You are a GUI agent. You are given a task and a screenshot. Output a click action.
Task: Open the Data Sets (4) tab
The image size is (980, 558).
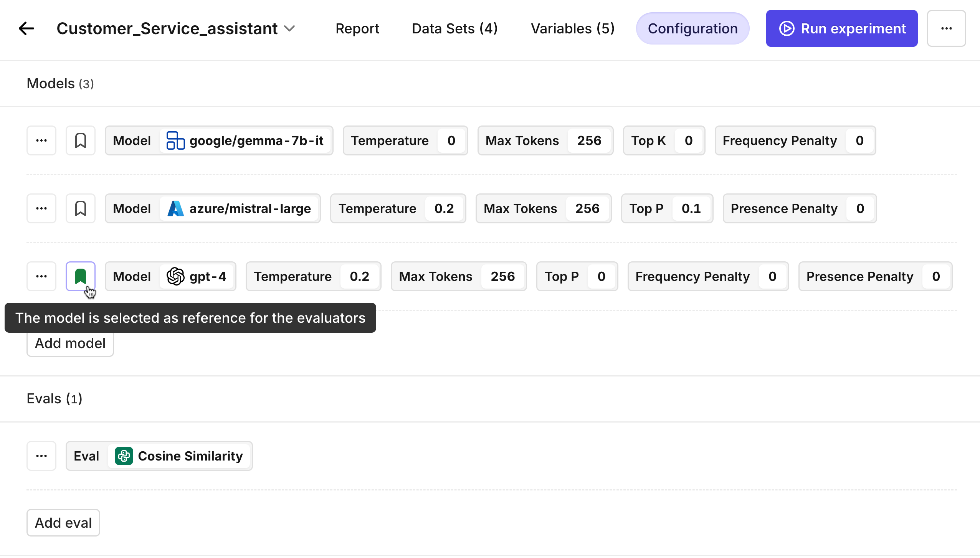coord(454,28)
